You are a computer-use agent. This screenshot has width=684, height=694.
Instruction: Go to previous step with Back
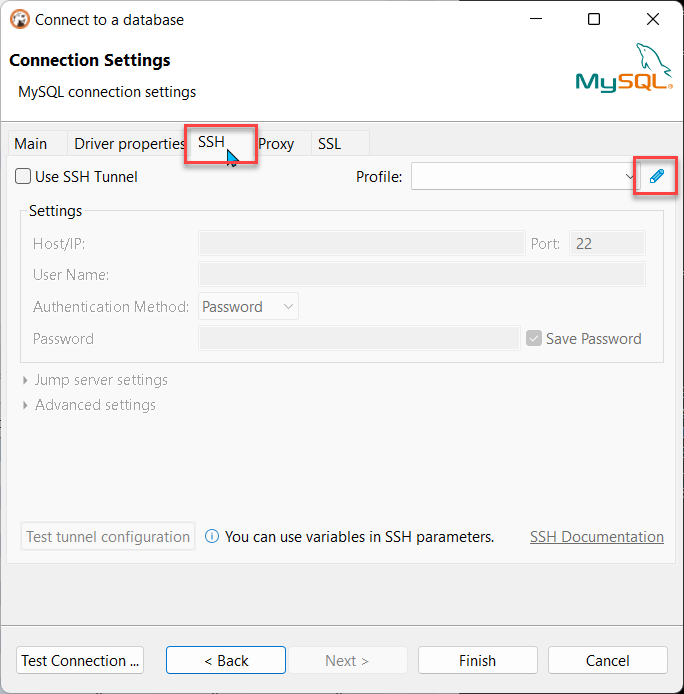tap(226, 660)
